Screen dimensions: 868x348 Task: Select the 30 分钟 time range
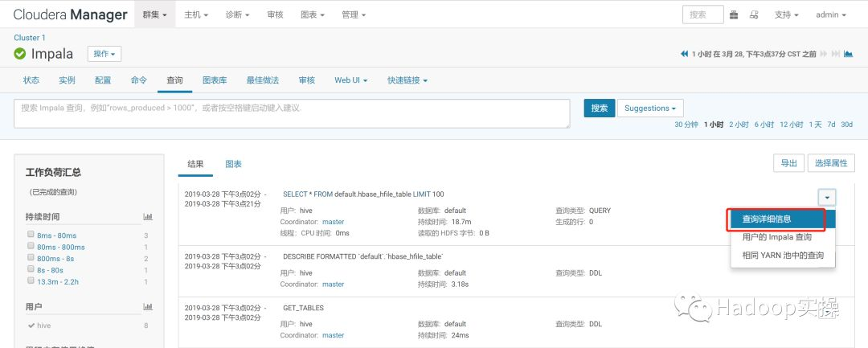click(686, 125)
